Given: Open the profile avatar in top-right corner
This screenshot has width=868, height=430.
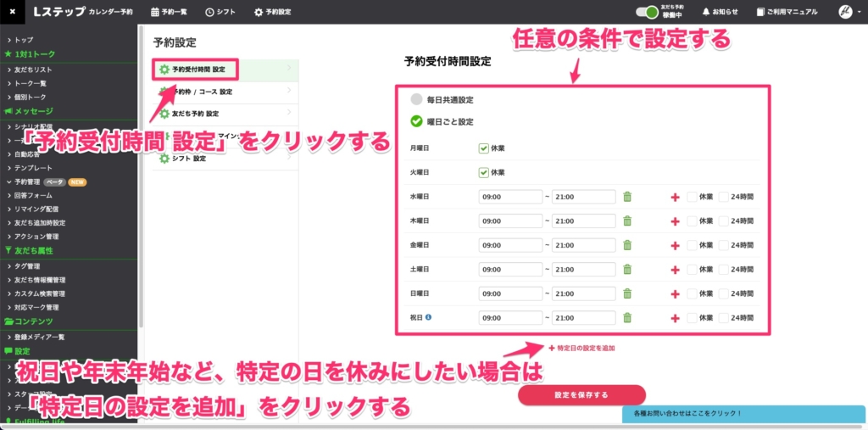Looking at the screenshot, I should tap(845, 12).
